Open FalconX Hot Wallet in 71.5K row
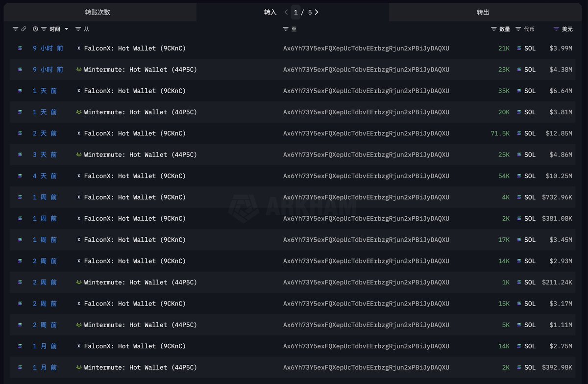The height and width of the screenshot is (384, 588). pos(135,133)
